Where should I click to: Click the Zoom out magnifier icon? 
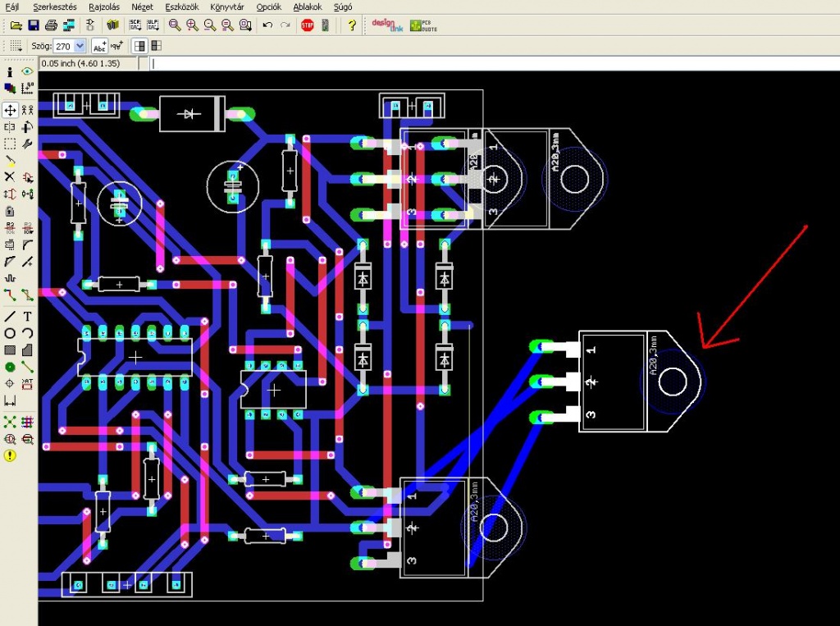click(x=210, y=25)
